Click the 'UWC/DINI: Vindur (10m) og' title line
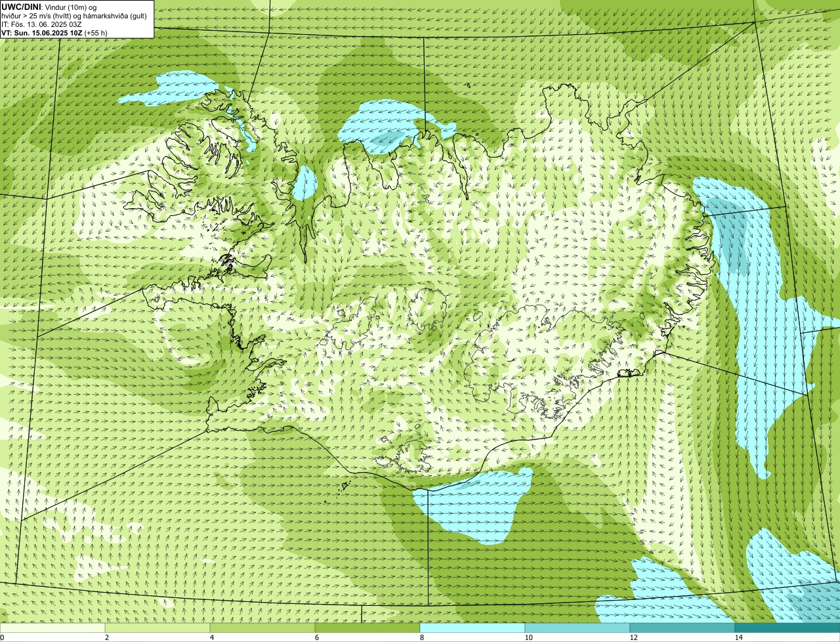Image resolution: width=840 pixels, height=642 pixels. coord(49,7)
